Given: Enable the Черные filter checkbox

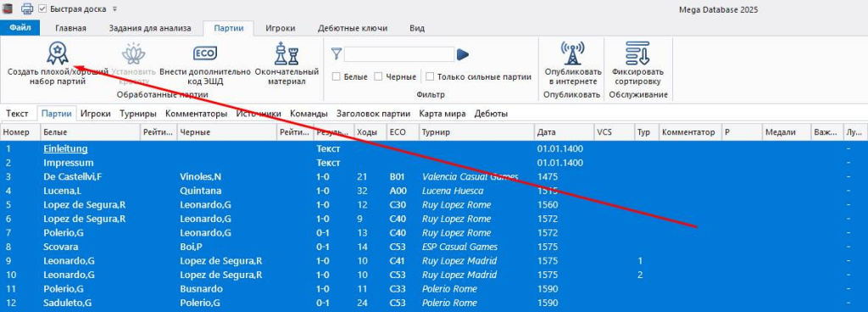Looking at the screenshot, I should coord(378,77).
